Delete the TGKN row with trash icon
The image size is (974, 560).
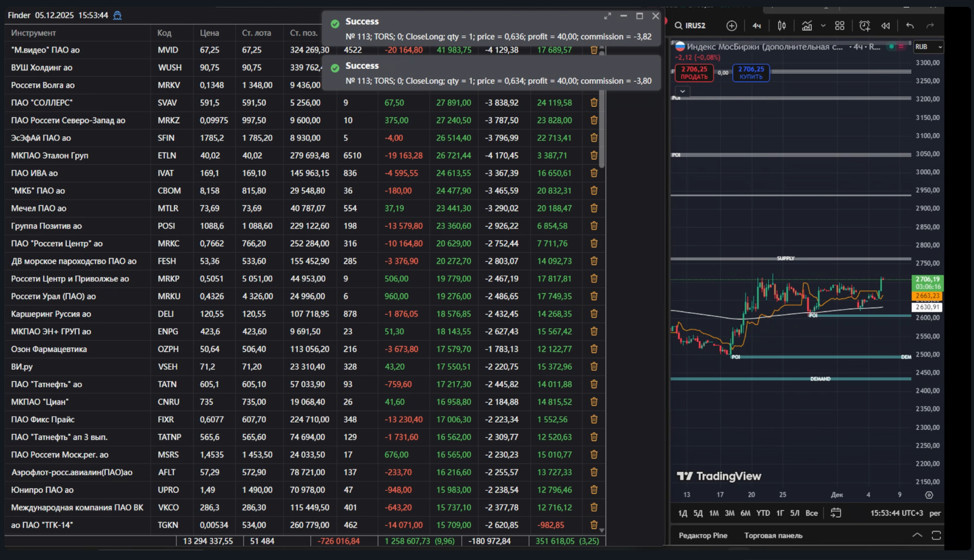pos(594,525)
